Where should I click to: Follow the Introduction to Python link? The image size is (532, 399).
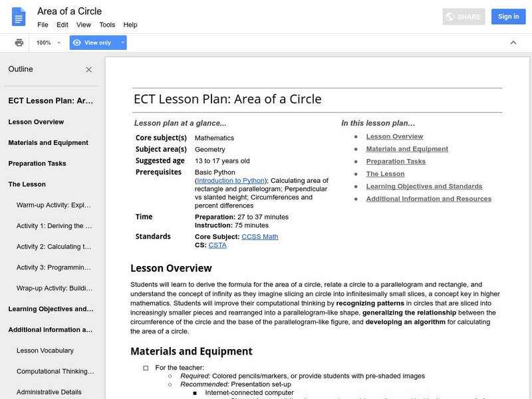point(231,180)
